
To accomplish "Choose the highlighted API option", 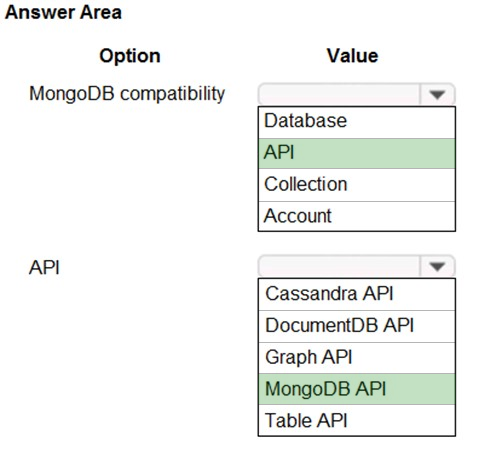I will click(x=357, y=153).
